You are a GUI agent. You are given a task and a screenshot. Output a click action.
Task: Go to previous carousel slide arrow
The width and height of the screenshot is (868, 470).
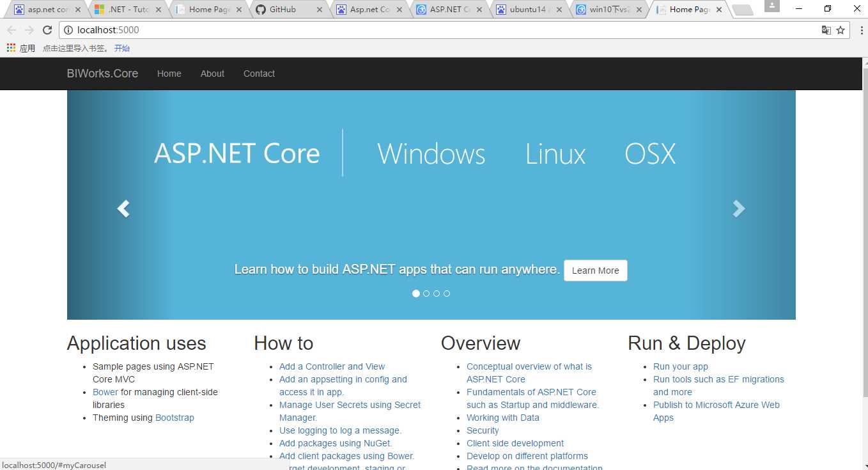pos(123,208)
